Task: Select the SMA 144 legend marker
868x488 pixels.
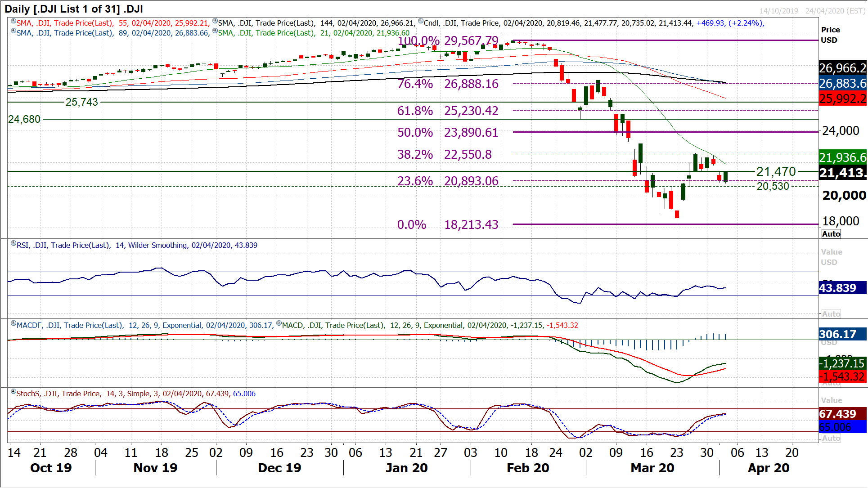Action: 215,21
